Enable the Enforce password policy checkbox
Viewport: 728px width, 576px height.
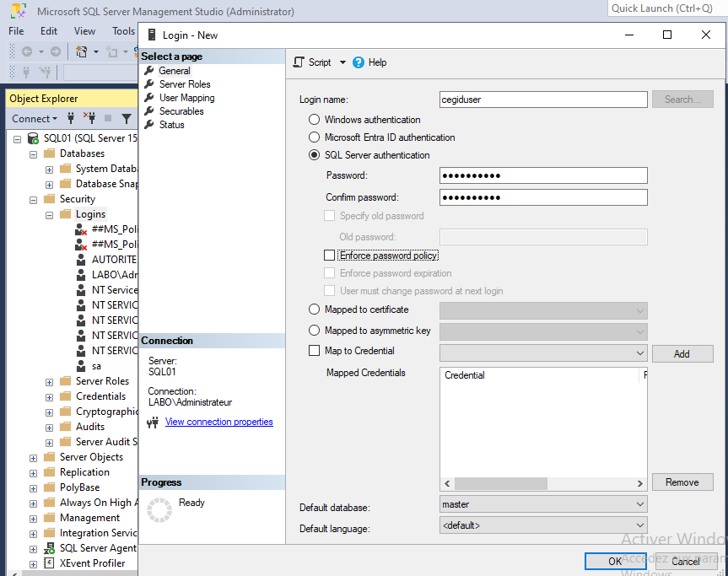tap(330, 256)
